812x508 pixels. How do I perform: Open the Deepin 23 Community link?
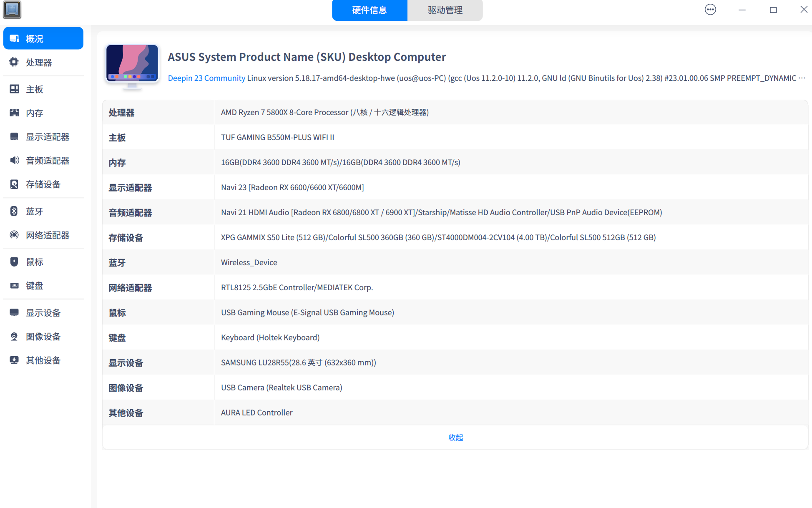206,78
